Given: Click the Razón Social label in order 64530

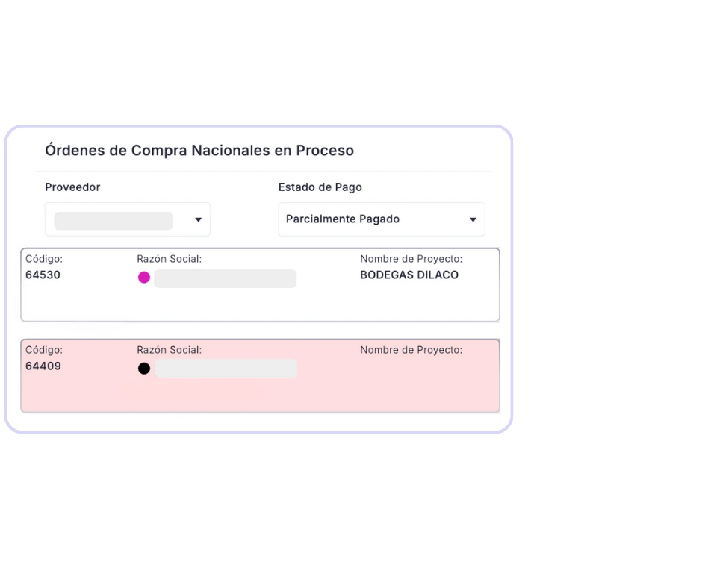Looking at the screenshot, I should 170,259.
